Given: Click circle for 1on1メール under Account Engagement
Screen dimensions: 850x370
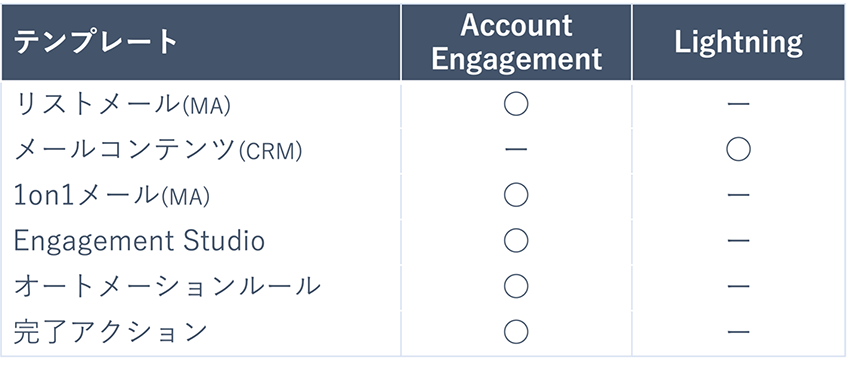Looking at the screenshot, I should (516, 195).
